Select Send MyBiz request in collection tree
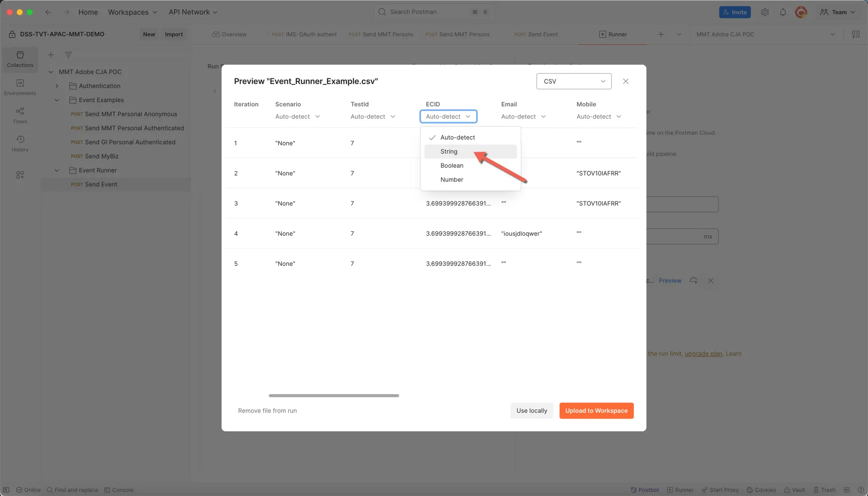Screen dimensions: 868x496 [101, 156]
